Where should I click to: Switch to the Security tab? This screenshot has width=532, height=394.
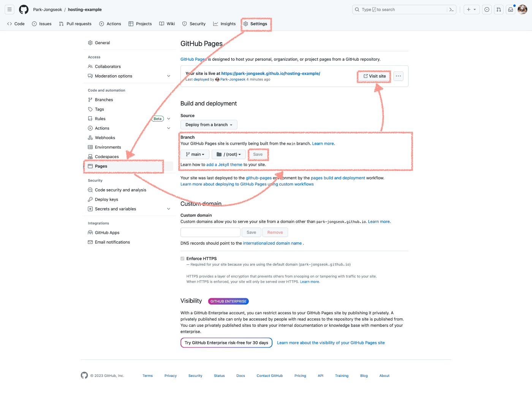(x=194, y=24)
